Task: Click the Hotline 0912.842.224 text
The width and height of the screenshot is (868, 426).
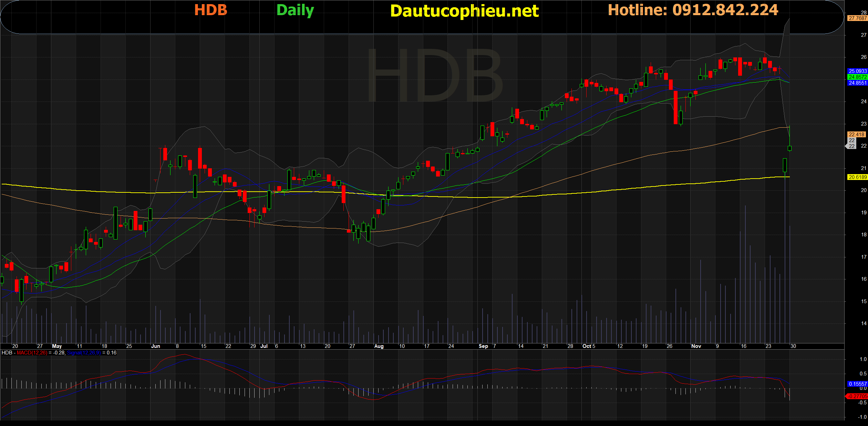Action: tap(693, 10)
